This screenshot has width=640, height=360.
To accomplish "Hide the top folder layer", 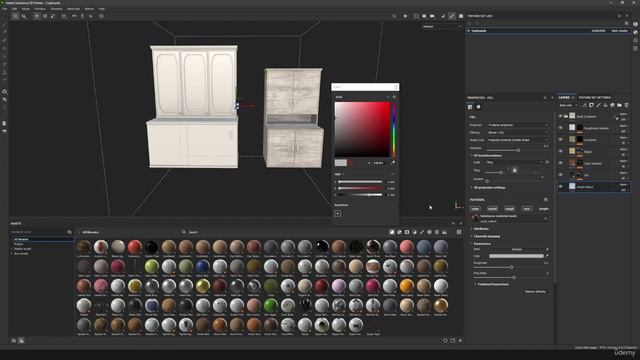I will tap(560, 116).
